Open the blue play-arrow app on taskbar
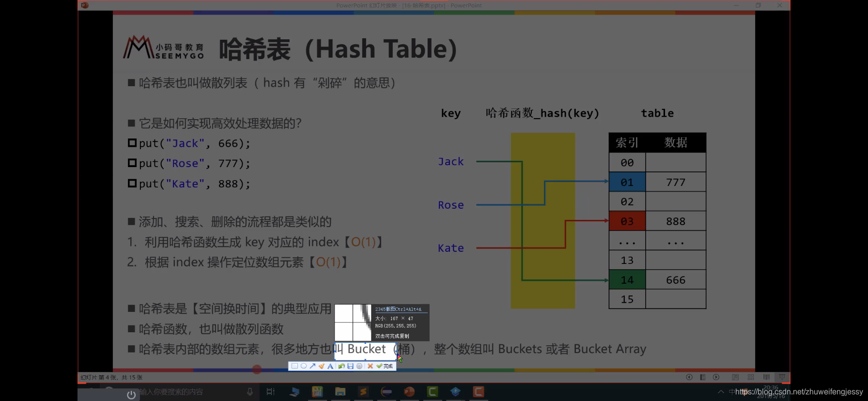Image resolution: width=868 pixels, height=401 pixels. (x=455, y=392)
